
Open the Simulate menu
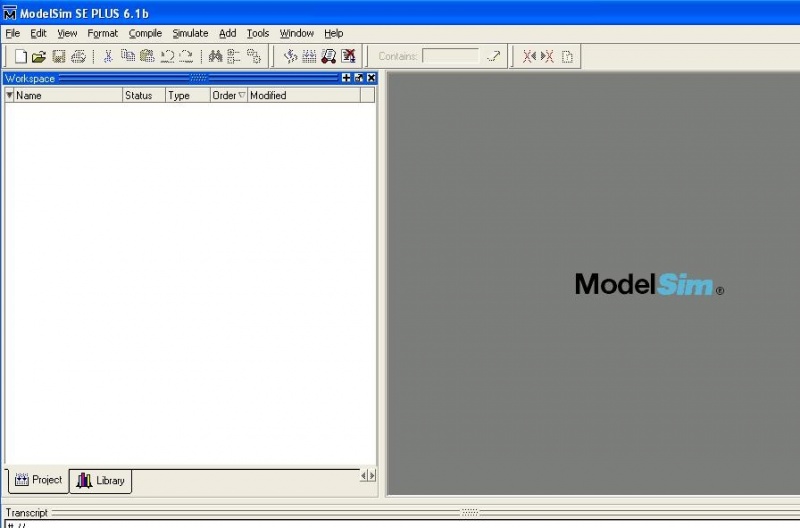pos(190,33)
